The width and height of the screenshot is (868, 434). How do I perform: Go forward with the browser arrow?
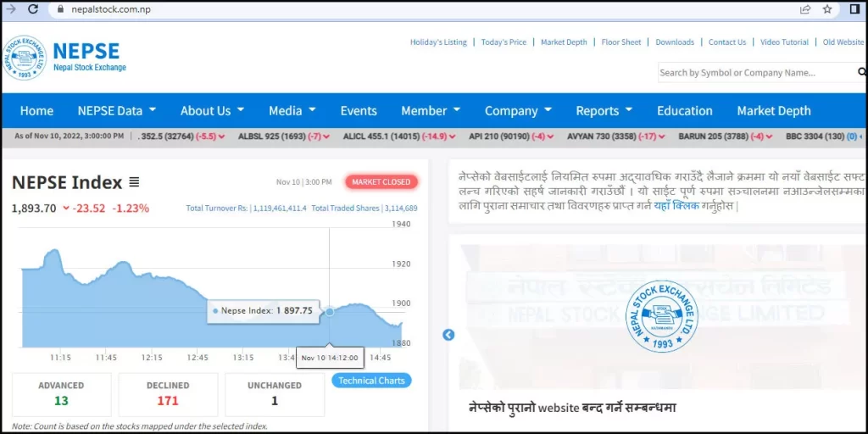10,8
